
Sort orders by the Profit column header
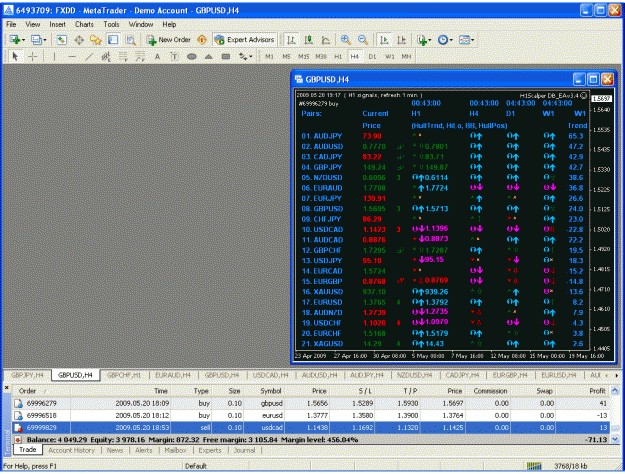click(x=597, y=391)
